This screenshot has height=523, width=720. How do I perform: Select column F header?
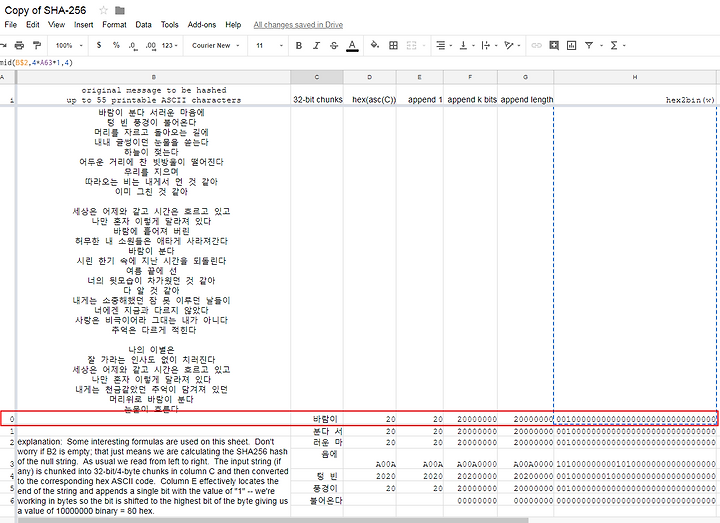[470, 77]
